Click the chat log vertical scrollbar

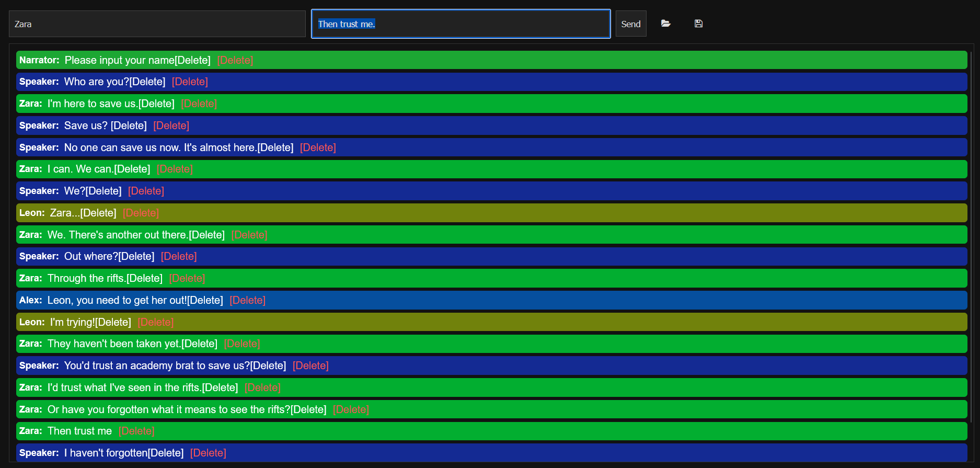point(971,236)
